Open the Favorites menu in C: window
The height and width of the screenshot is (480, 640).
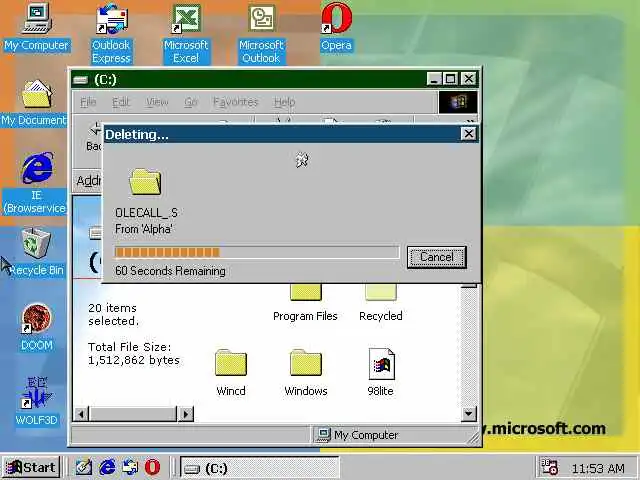[x=236, y=102]
